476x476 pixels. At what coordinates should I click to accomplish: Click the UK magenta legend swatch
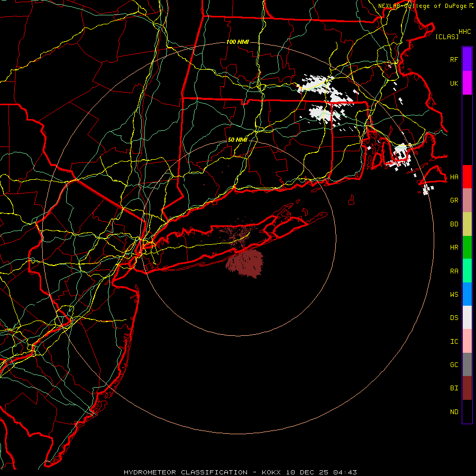point(467,83)
